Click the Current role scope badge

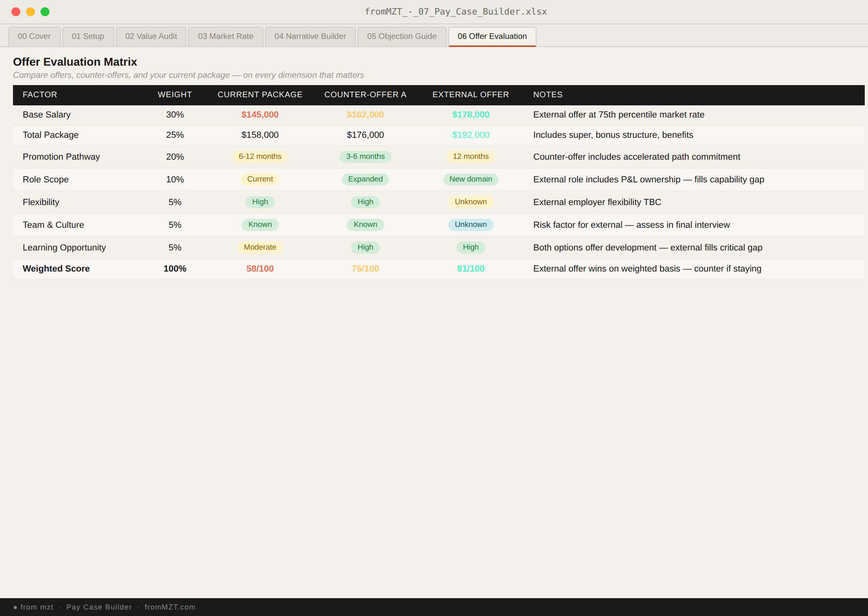coord(260,179)
